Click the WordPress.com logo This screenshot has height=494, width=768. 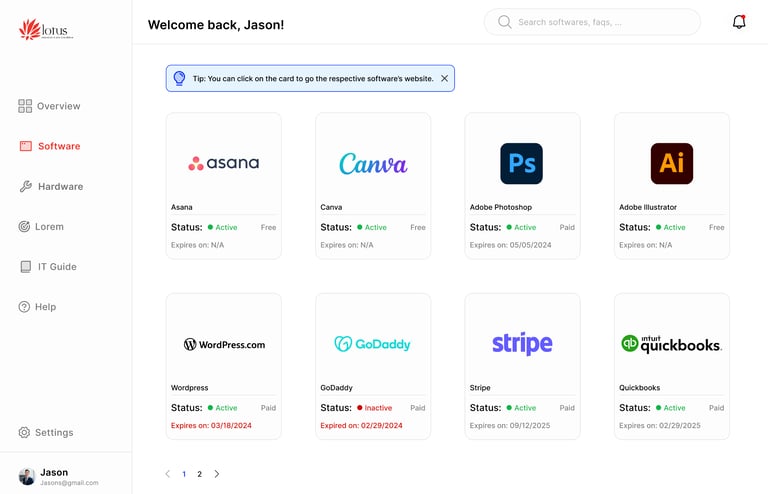point(224,344)
